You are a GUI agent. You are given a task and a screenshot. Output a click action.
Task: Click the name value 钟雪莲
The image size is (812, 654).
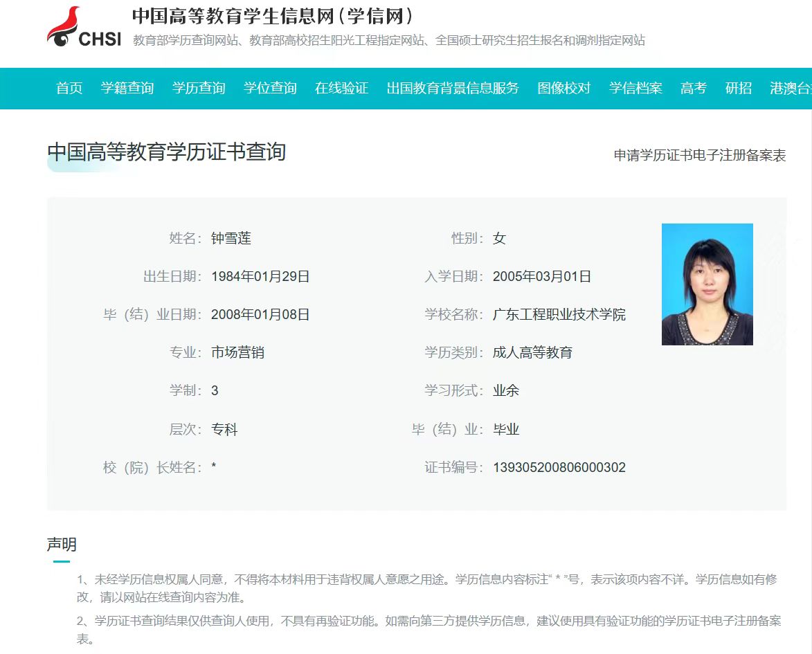(231, 238)
